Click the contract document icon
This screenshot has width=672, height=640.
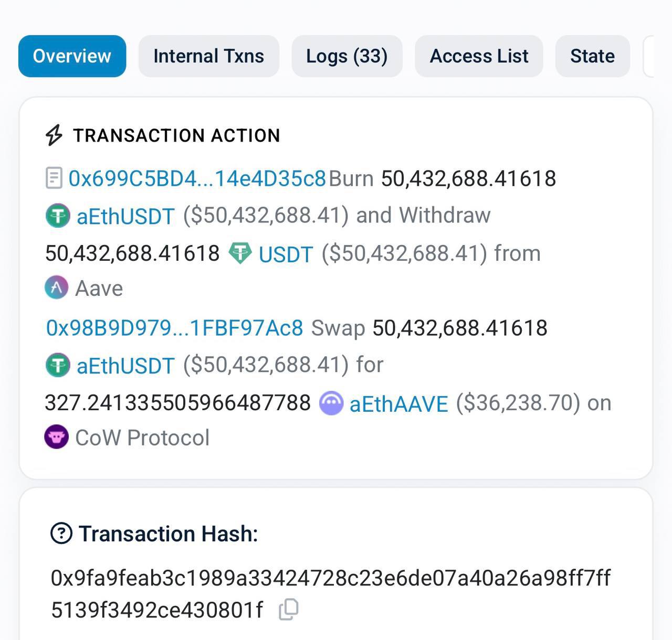click(54, 178)
